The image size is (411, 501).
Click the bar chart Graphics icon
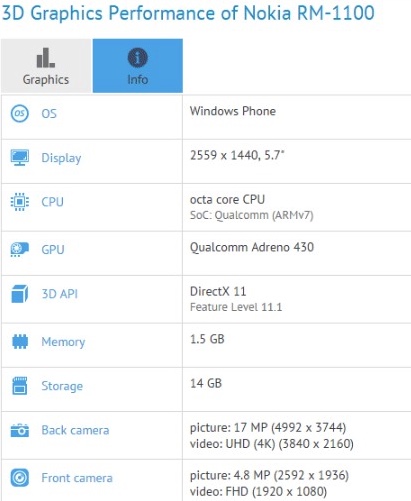(x=46, y=57)
